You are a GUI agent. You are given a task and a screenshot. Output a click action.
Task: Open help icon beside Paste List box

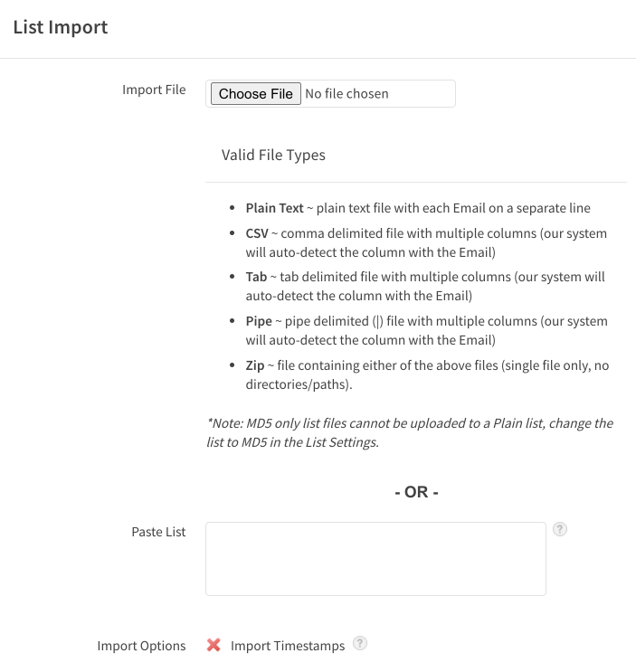[x=560, y=529]
